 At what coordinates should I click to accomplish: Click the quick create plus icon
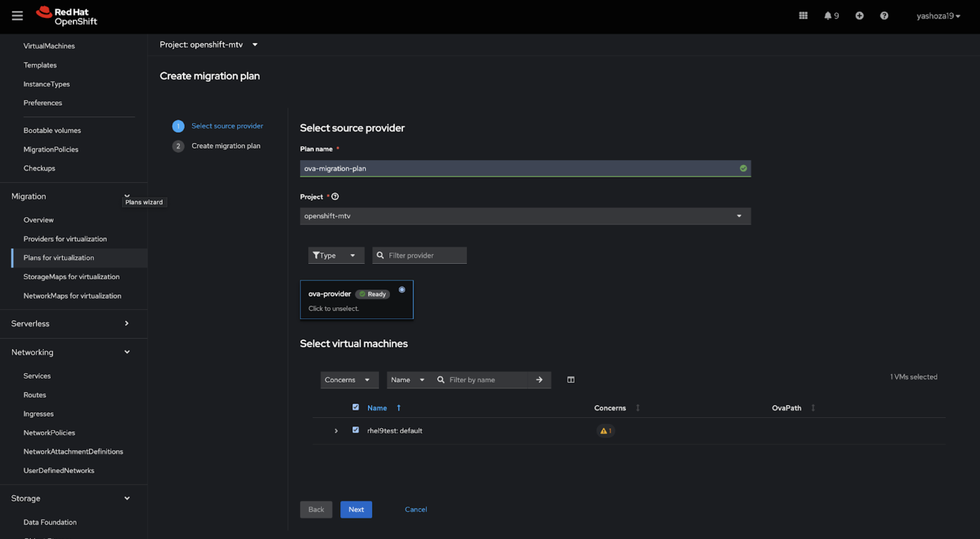(859, 16)
